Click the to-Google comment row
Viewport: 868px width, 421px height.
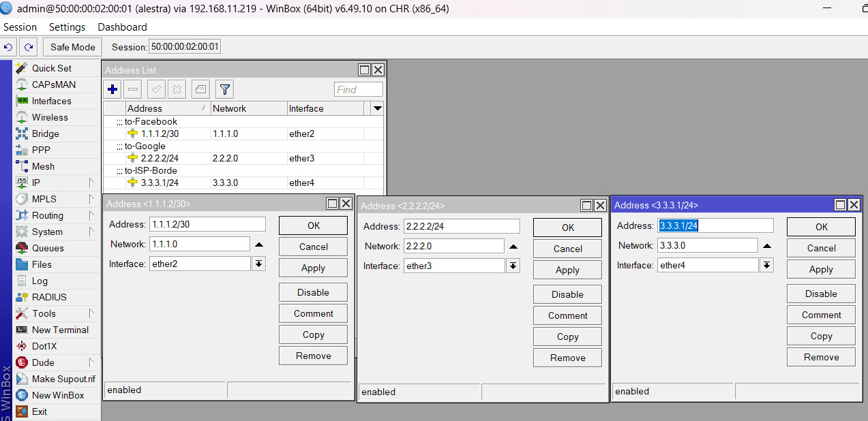243,146
